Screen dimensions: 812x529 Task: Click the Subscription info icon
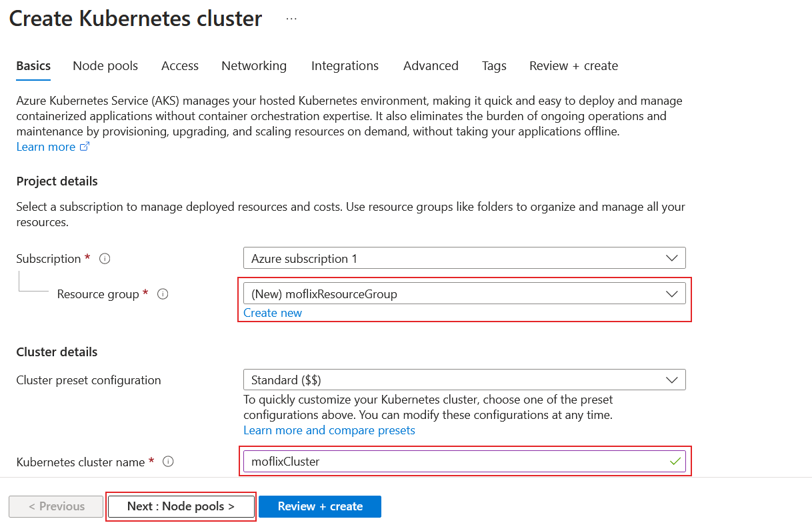pos(105,259)
